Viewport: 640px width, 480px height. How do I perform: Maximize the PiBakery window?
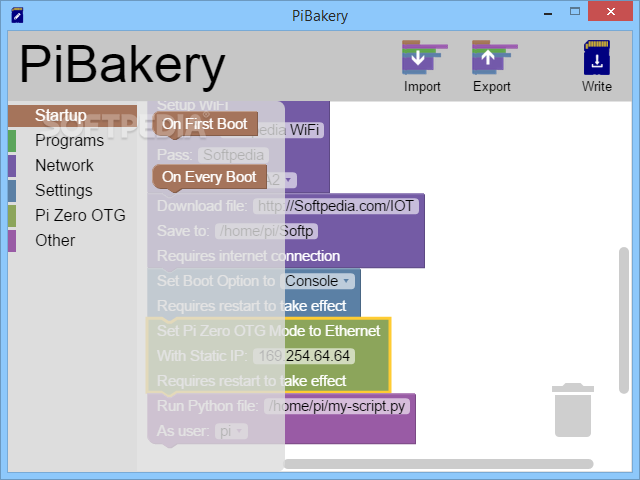(x=575, y=12)
